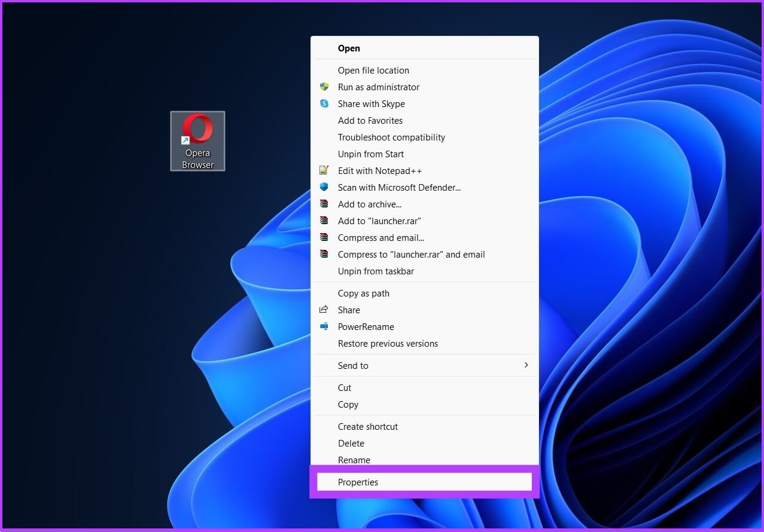The width and height of the screenshot is (764, 532).
Task: Open Properties from the context menu
Action: (425, 482)
